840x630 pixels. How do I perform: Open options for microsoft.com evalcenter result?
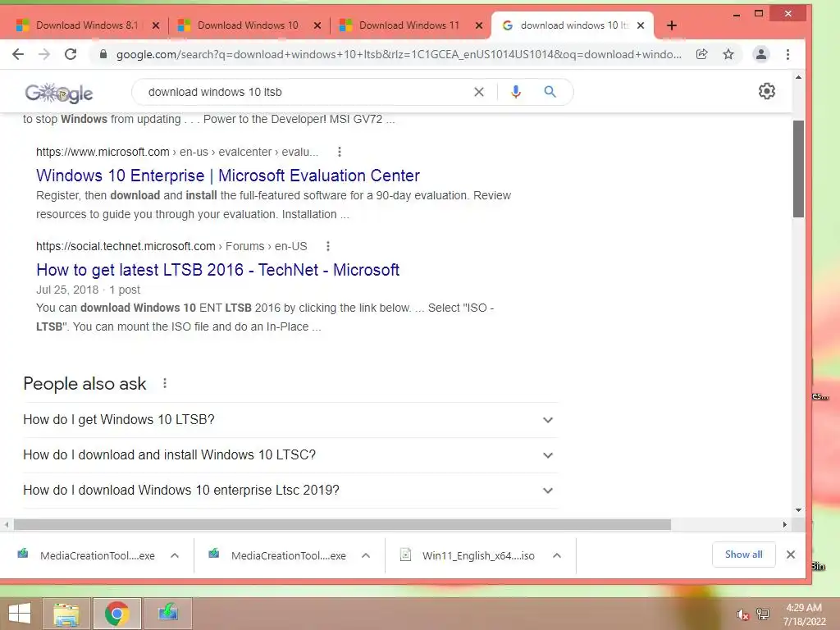(339, 152)
